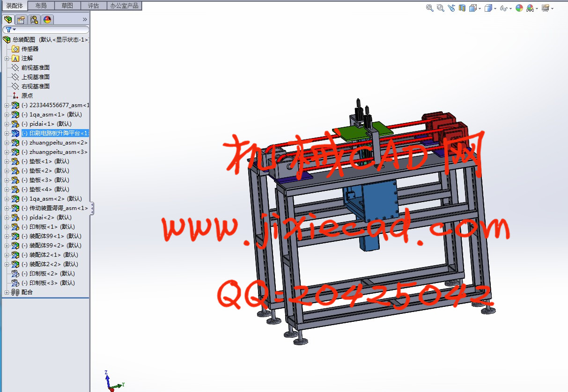Open the ConfigurationManager panel tab
568x392 pixels.
pos(34,20)
